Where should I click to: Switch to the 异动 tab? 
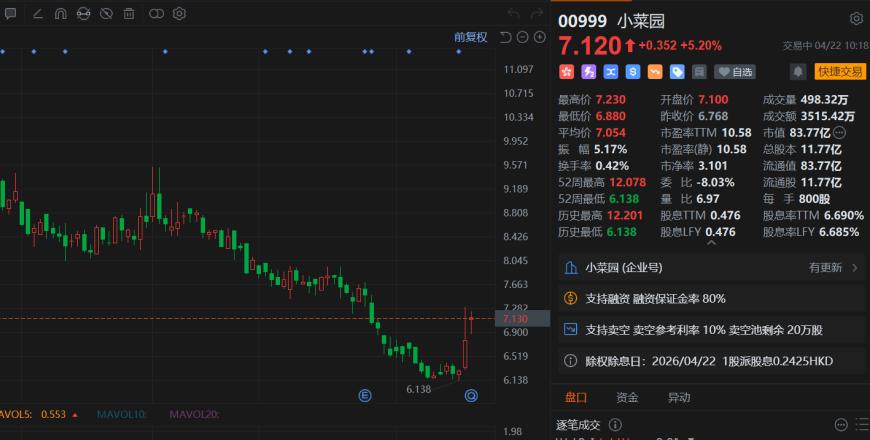[679, 397]
